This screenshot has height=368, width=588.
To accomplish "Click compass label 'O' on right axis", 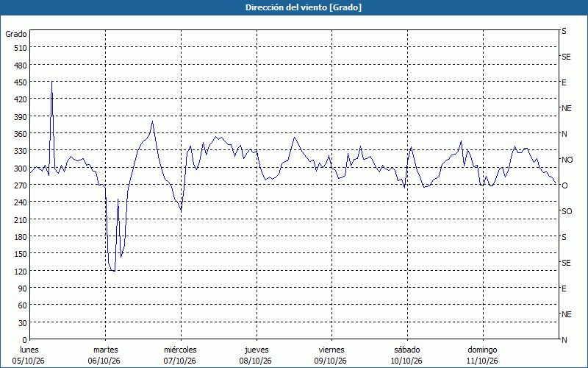I will (x=564, y=185).
